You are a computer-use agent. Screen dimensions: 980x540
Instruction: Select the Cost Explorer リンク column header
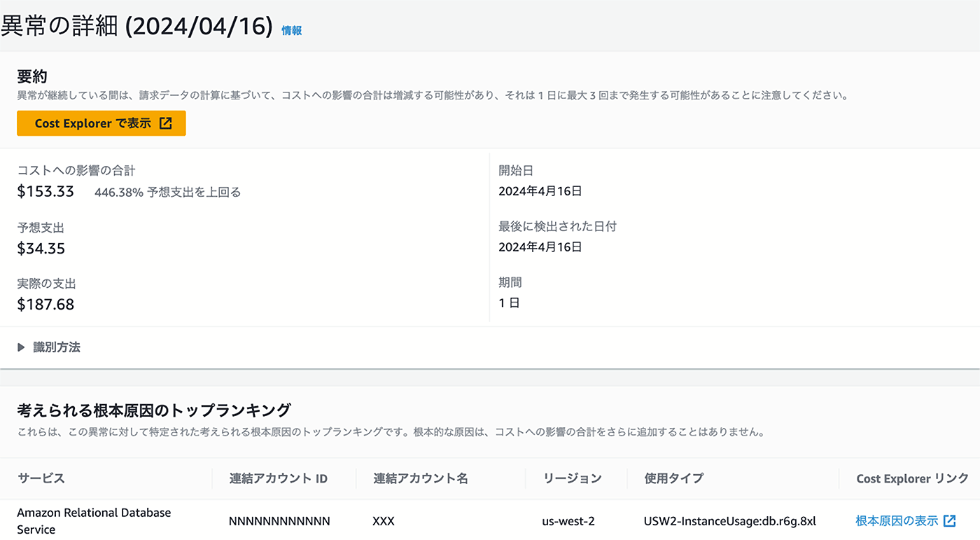(x=912, y=478)
